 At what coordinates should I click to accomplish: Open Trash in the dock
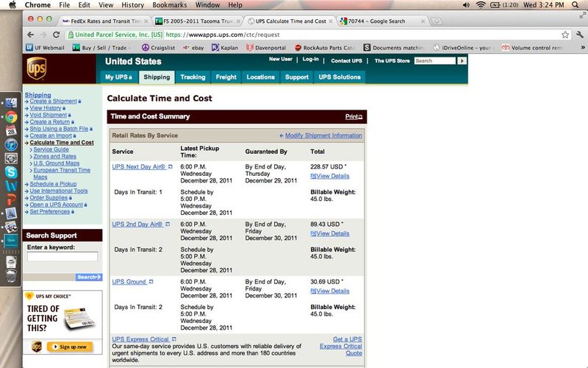tap(11, 276)
